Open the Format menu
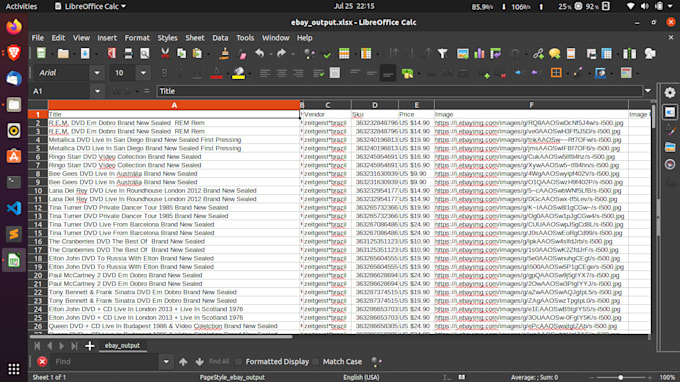 137,38
